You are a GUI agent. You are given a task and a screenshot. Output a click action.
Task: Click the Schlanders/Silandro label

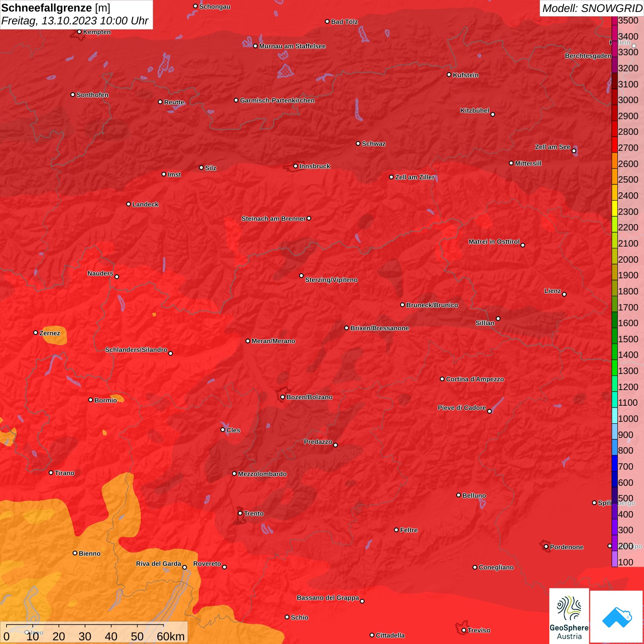point(136,350)
